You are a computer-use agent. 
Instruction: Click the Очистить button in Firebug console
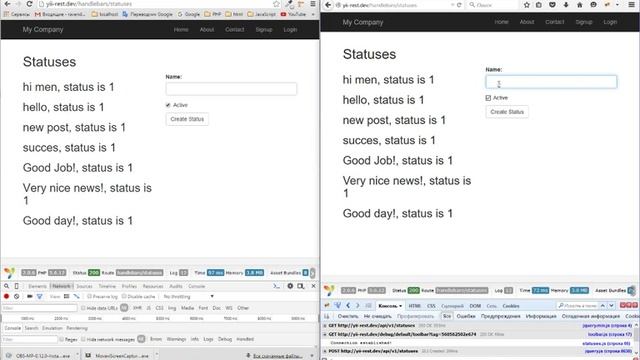click(x=348, y=316)
